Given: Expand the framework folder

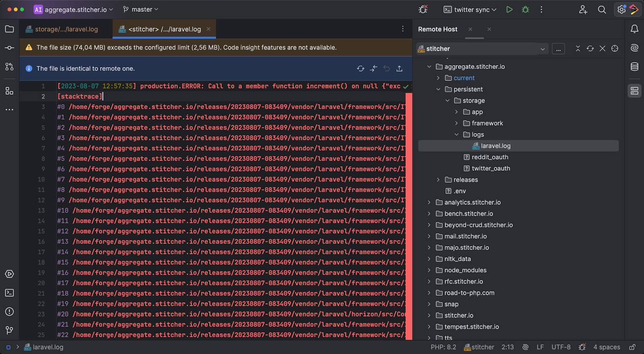Looking at the screenshot, I should pos(456,123).
